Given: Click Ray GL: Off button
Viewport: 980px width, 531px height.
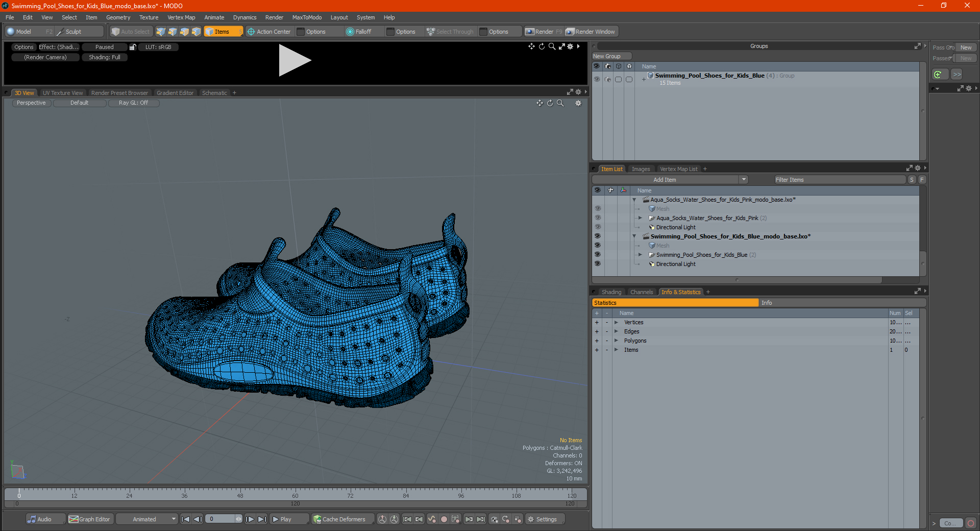Looking at the screenshot, I should 133,103.
